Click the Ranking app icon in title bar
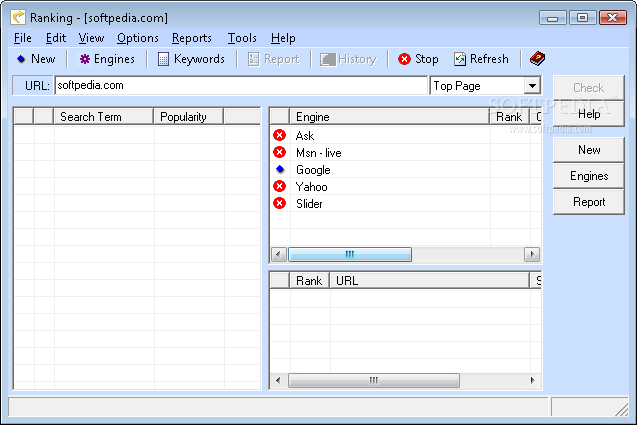 click(x=18, y=17)
